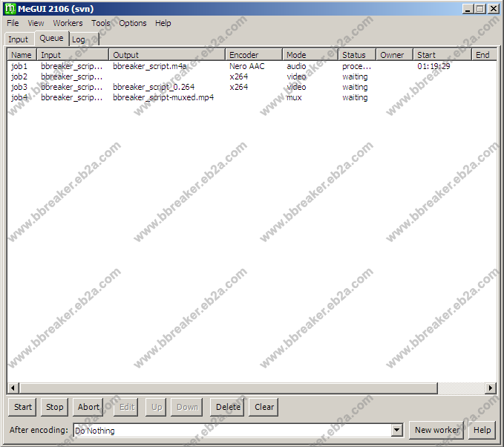Viewport: 504px width, 447px height.
Task: Click the horizontal scrollbar right arrow
Action: pyautogui.click(x=491, y=388)
